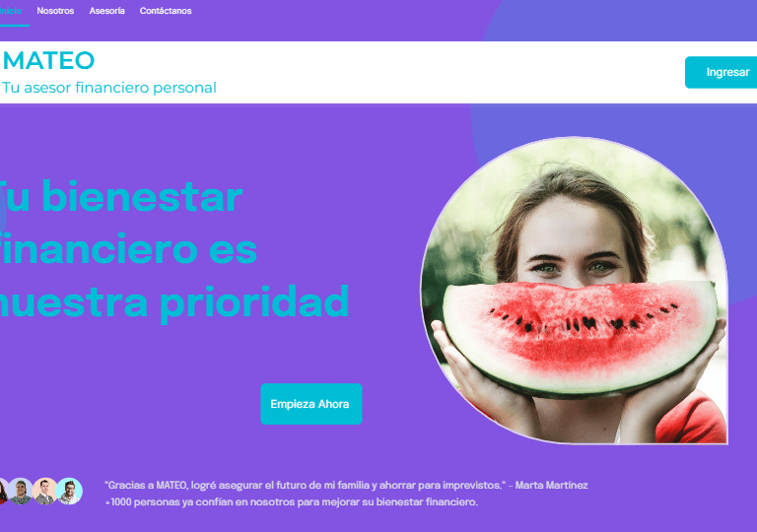The height and width of the screenshot is (532, 757).
Task: Click the bearded man avatar on cyan background
Action: [70, 491]
